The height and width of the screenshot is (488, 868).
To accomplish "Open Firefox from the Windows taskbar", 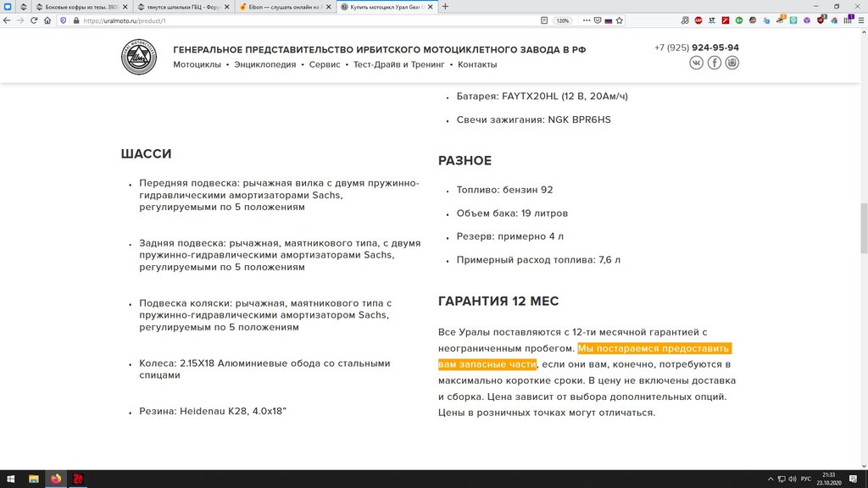I will [x=56, y=479].
